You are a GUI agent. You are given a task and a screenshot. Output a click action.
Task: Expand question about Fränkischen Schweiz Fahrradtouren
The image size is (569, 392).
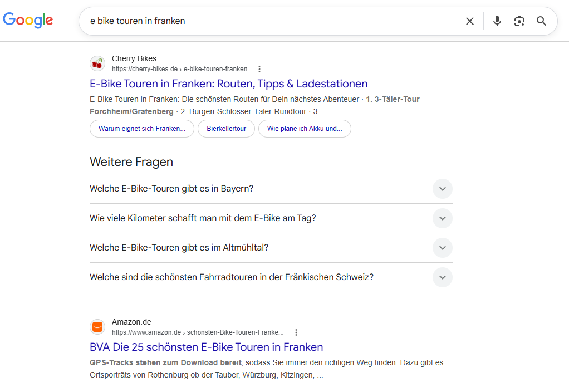click(x=271, y=277)
